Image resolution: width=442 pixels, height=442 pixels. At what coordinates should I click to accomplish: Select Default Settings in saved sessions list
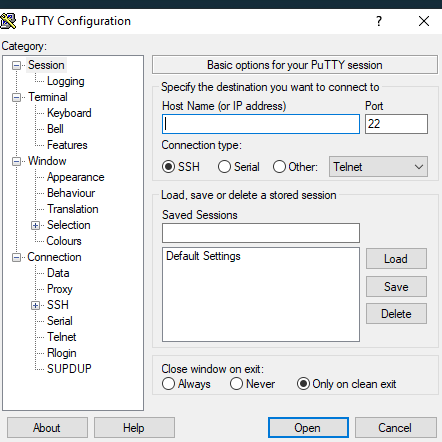[203, 256]
